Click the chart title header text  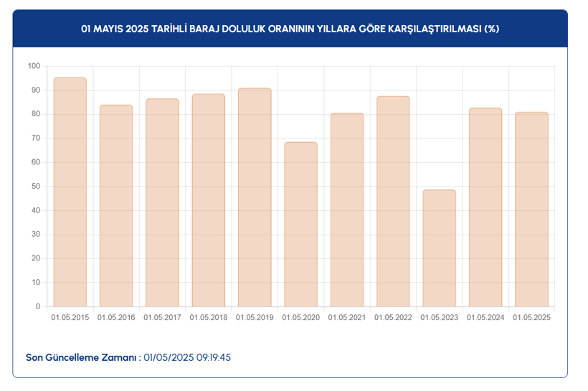tap(290, 29)
